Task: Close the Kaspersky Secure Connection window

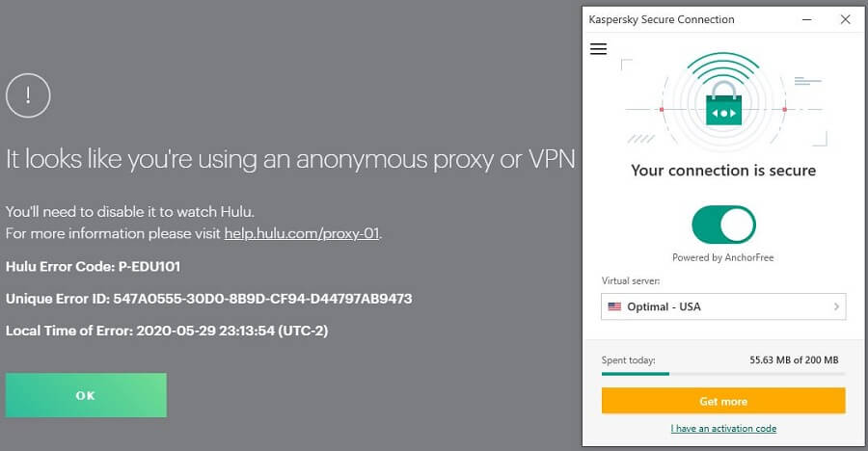Action: tap(845, 19)
